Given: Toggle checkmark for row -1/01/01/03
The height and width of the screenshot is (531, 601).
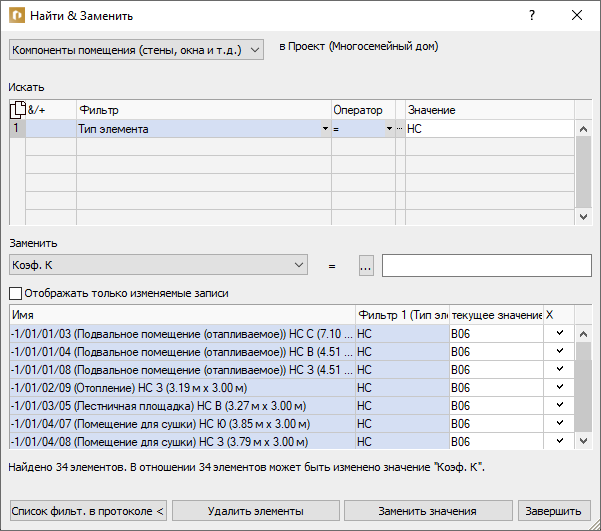Looking at the screenshot, I should (x=560, y=333).
